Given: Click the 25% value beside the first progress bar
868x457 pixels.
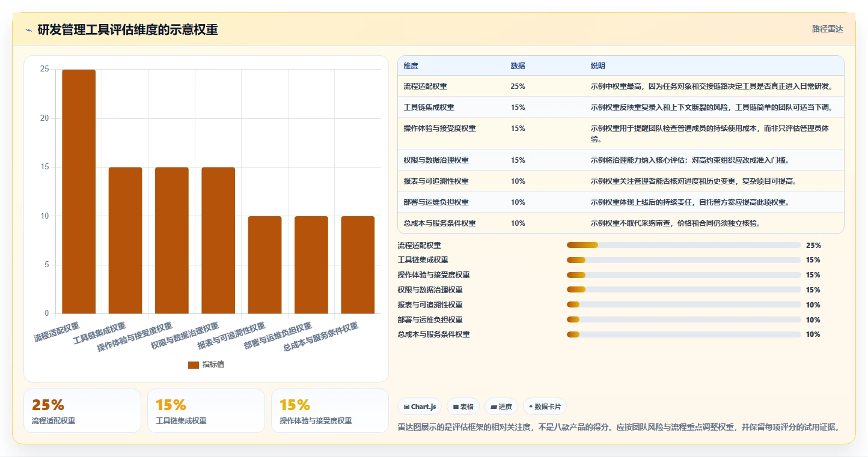Looking at the screenshot, I should (813, 245).
